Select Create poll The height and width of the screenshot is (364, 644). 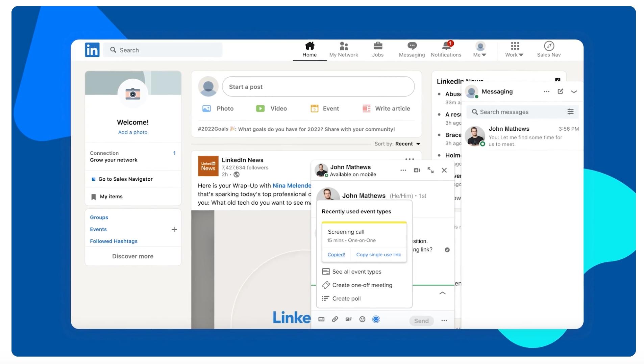point(341,298)
